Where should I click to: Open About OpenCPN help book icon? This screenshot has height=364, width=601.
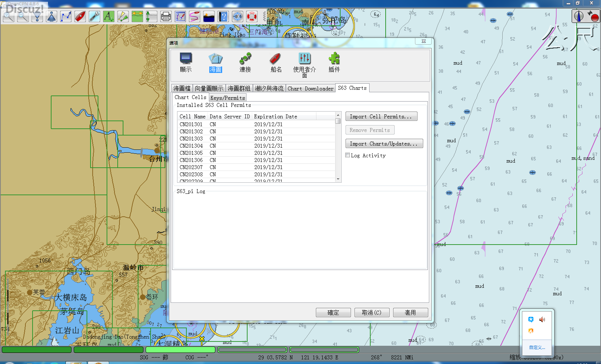(223, 16)
